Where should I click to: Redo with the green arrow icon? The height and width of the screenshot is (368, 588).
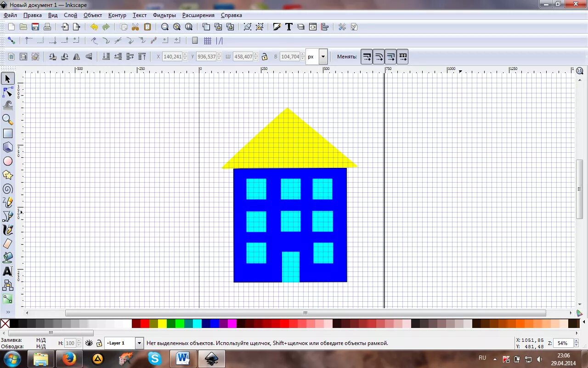pos(106,27)
